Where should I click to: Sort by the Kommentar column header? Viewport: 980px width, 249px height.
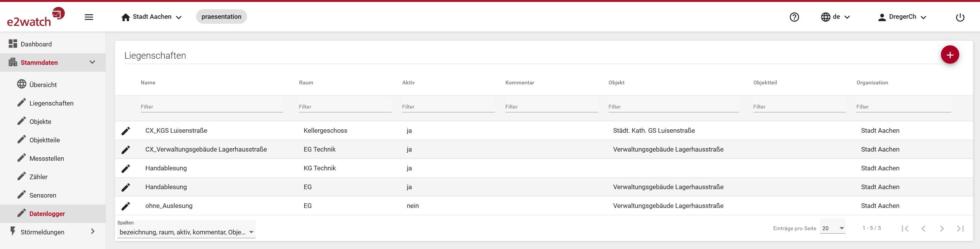click(520, 82)
